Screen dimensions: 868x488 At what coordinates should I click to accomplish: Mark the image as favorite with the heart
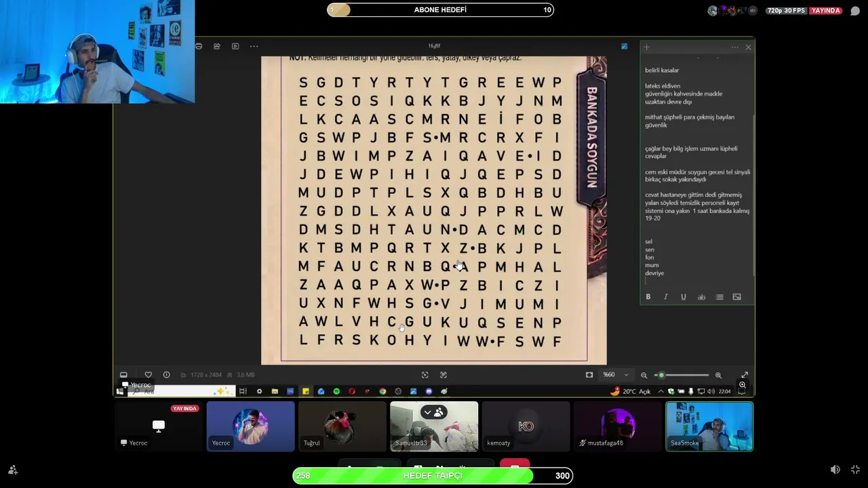pyautogui.click(x=148, y=375)
